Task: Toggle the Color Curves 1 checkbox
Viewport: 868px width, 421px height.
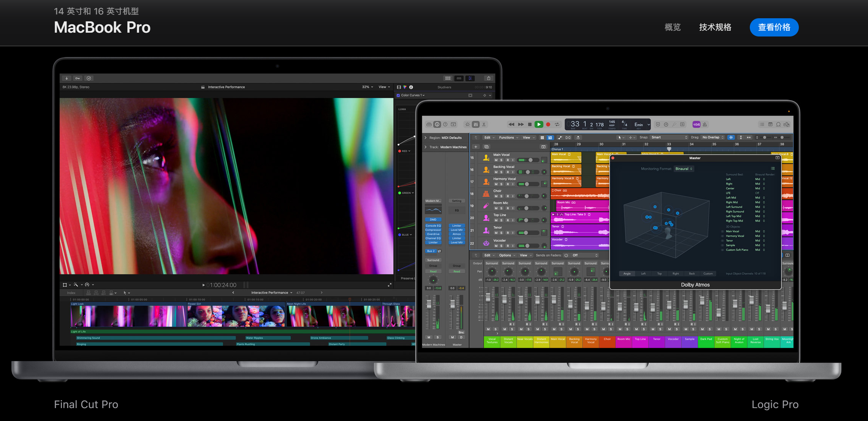Action: pos(398,96)
